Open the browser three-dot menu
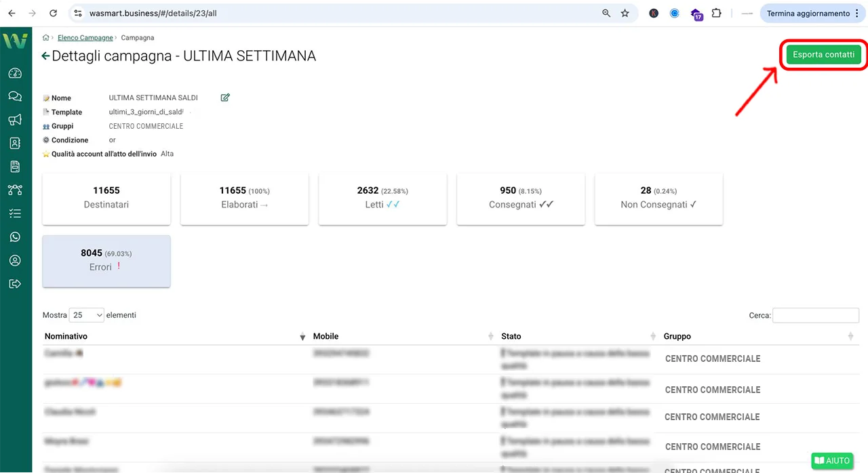This screenshot has width=868, height=473. pyautogui.click(x=858, y=13)
